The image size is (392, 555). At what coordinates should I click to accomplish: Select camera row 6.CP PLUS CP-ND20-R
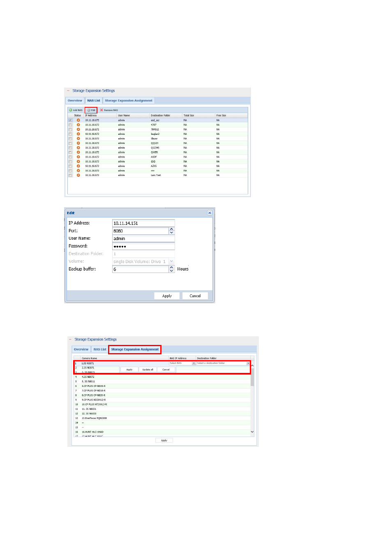click(162, 386)
